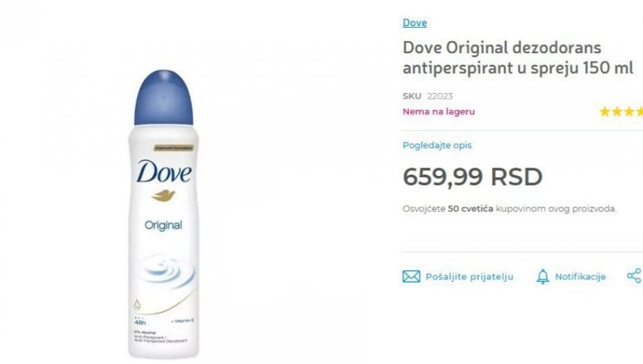Open the Pogledajte opis link
The image size is (643, 364).
pyautogui.click(x=437, y=145)
